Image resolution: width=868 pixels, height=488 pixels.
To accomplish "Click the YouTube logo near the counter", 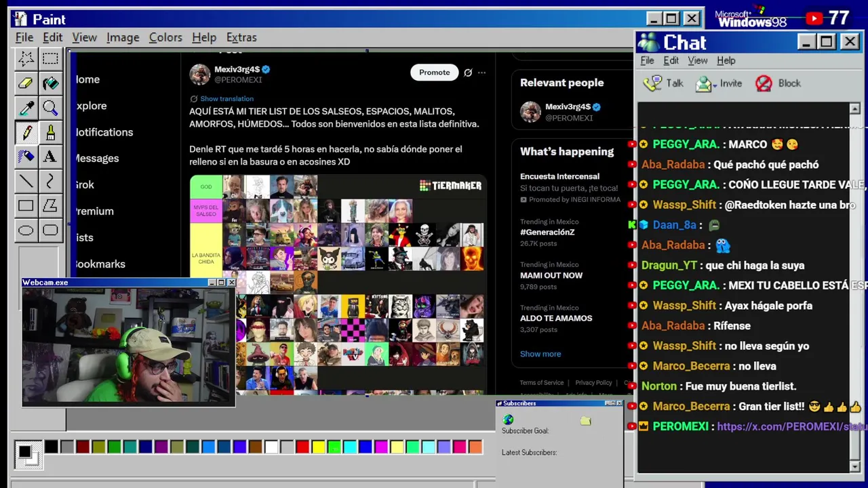I will tap(814, 18).
